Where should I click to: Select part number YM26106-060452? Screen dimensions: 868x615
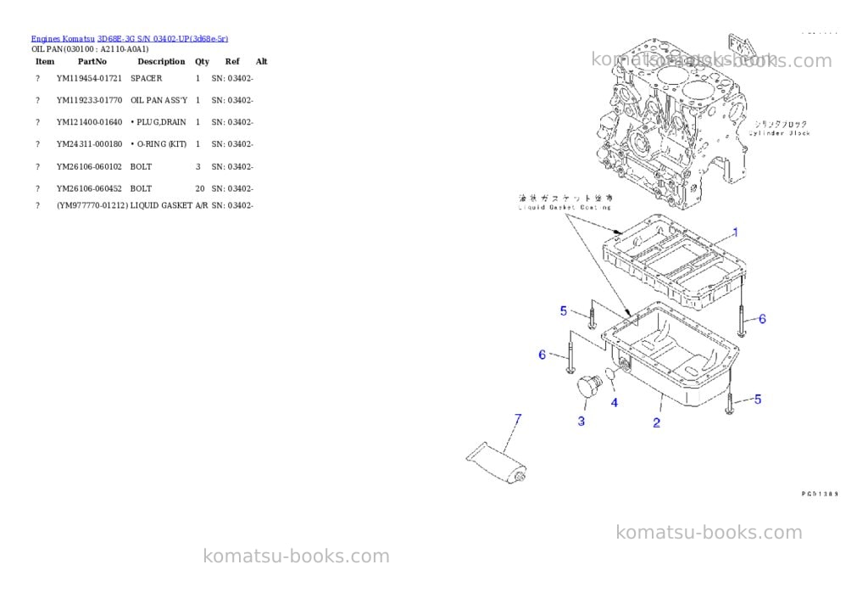[x=89, y=189]
